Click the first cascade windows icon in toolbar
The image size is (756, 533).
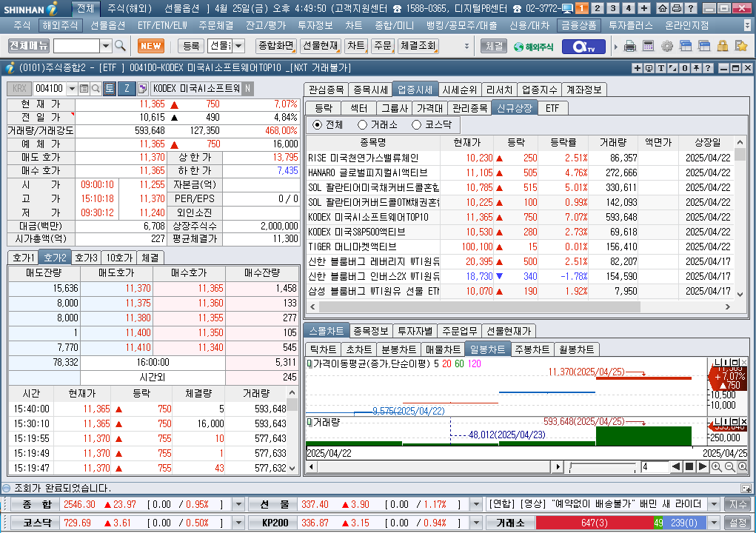pos(685,46)
